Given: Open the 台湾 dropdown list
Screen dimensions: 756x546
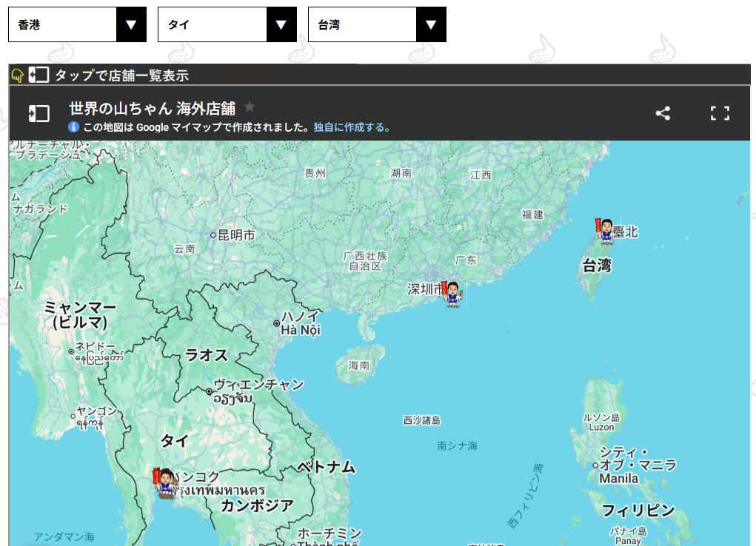Looking at the screenshot, I should [377, 24].
